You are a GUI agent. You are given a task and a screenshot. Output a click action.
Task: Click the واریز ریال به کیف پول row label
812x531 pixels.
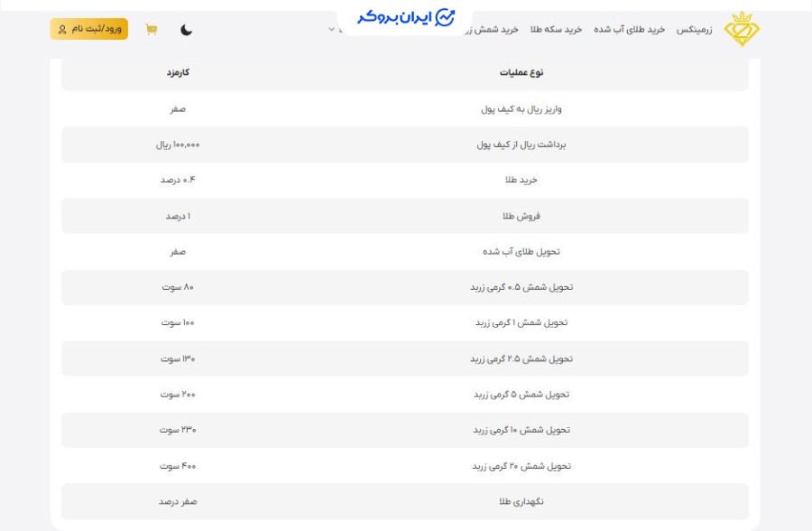[521, 109]
